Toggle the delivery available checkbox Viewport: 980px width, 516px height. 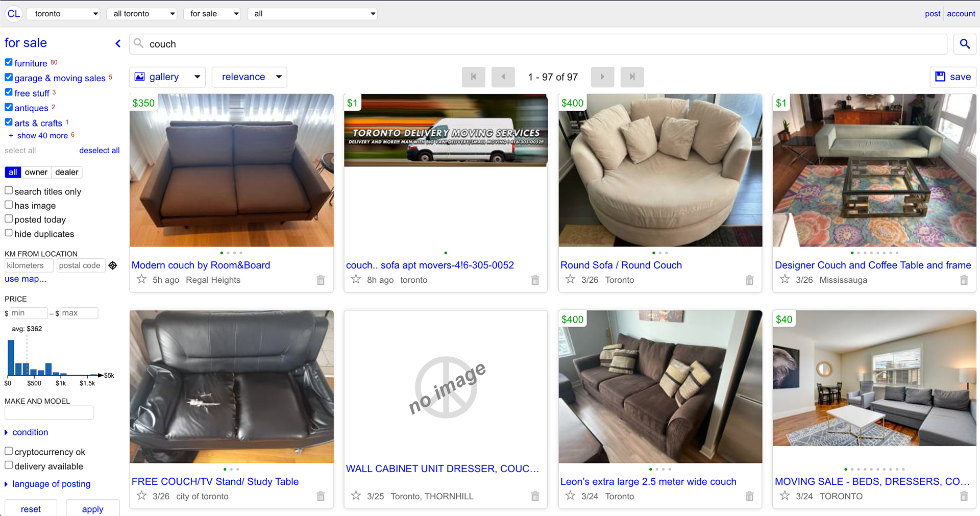[9, 465]
